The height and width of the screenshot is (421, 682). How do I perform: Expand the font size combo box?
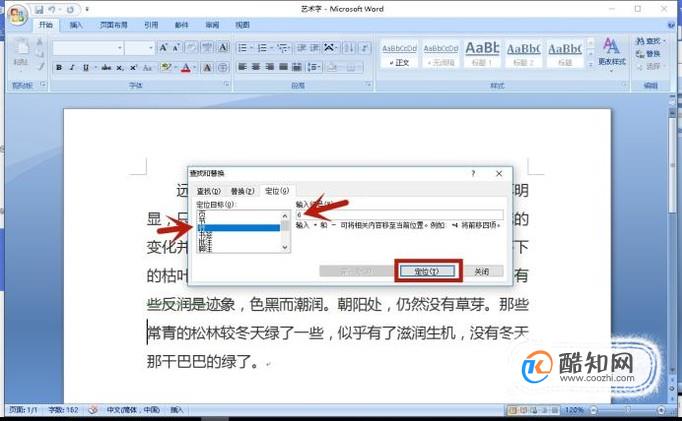[150, 48]
